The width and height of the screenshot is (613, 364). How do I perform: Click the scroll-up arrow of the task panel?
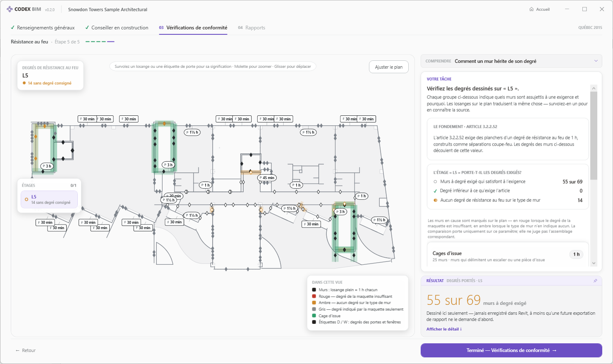coord(594,88)
